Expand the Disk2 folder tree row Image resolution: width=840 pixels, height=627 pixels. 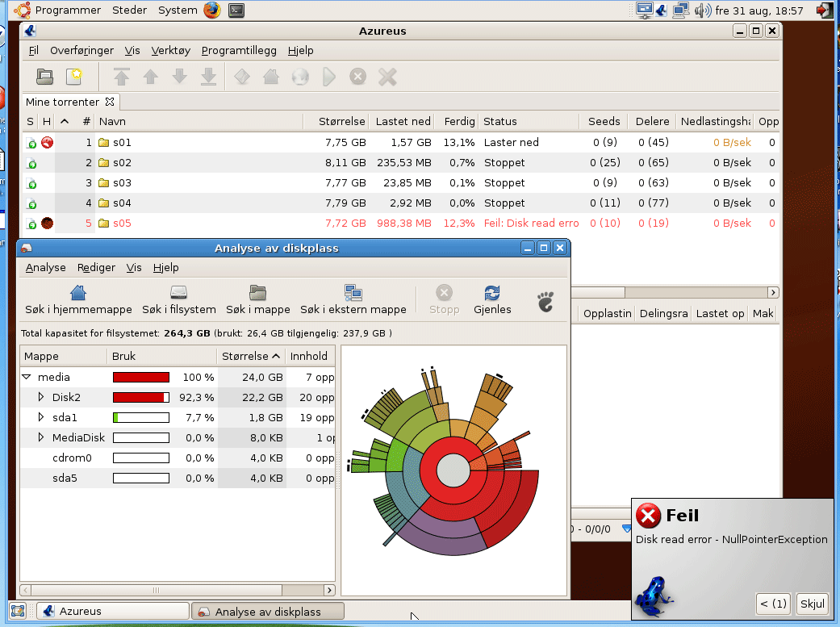(40, 397)
